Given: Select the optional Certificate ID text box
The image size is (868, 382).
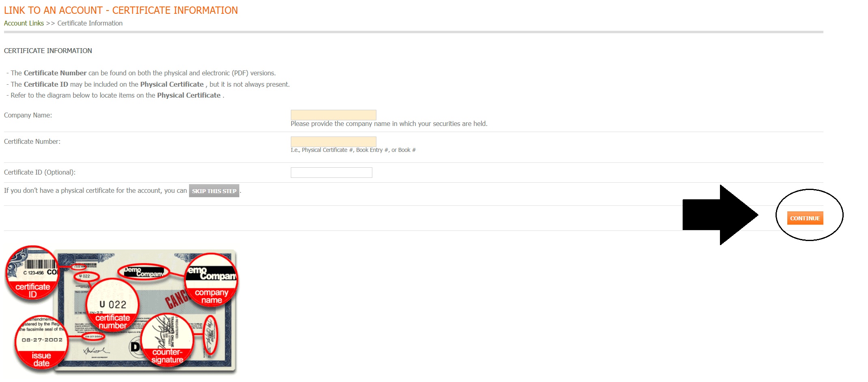Looking at the screenshot, I should [331, 173].
